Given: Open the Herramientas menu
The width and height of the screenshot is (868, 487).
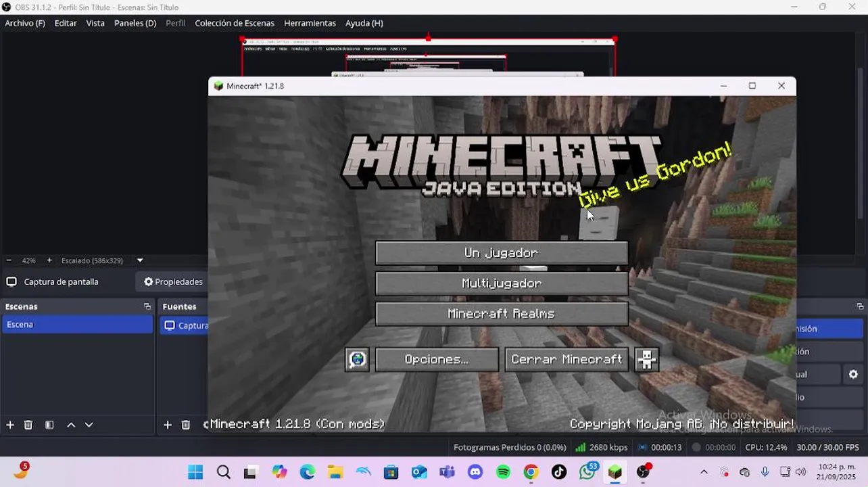Looking at the screenshot, I should pos(310,23).
